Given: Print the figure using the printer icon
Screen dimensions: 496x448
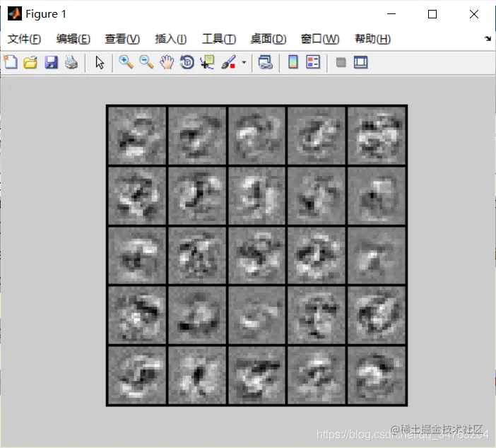Looking at the screenshot, I should (x=71, y=62).
